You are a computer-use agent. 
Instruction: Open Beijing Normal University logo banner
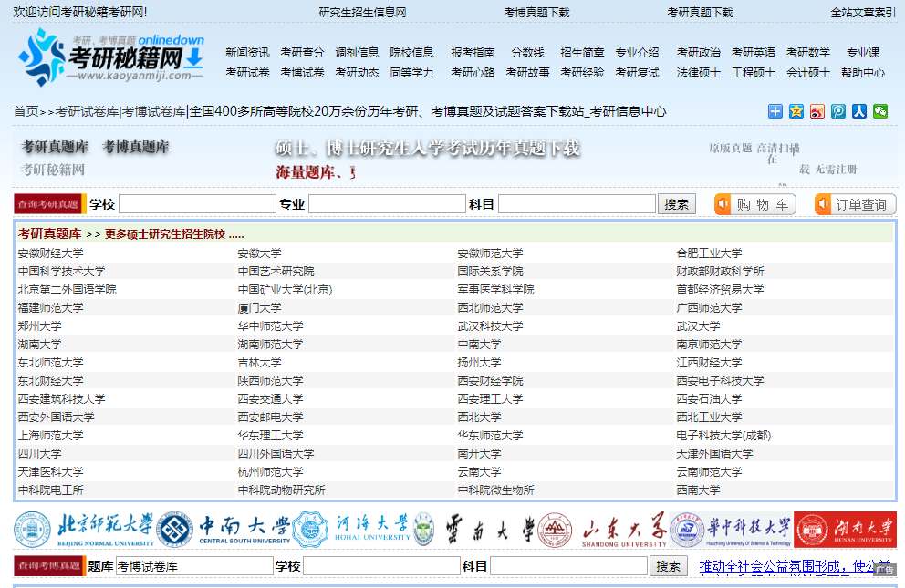click(x=84, y=529)
